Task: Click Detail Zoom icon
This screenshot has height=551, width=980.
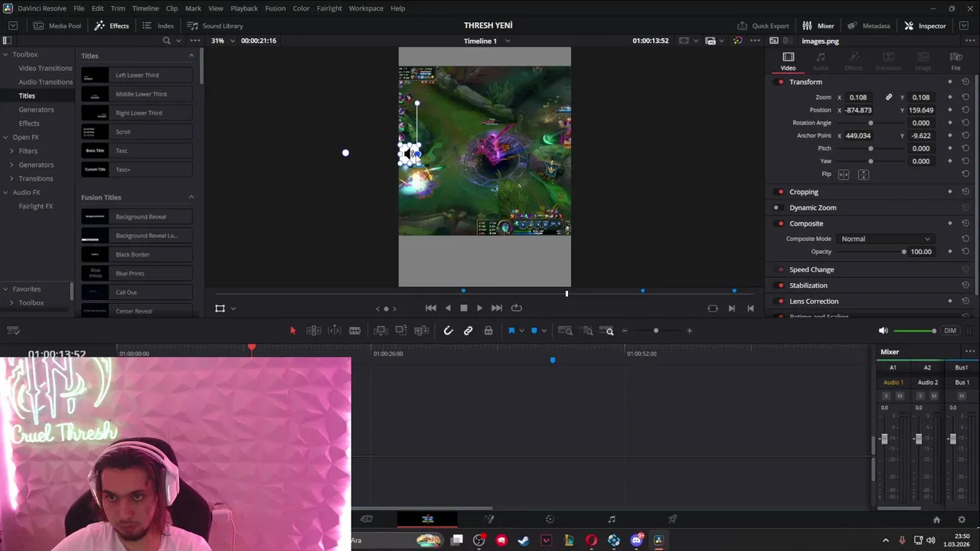Action: [587, 331]
